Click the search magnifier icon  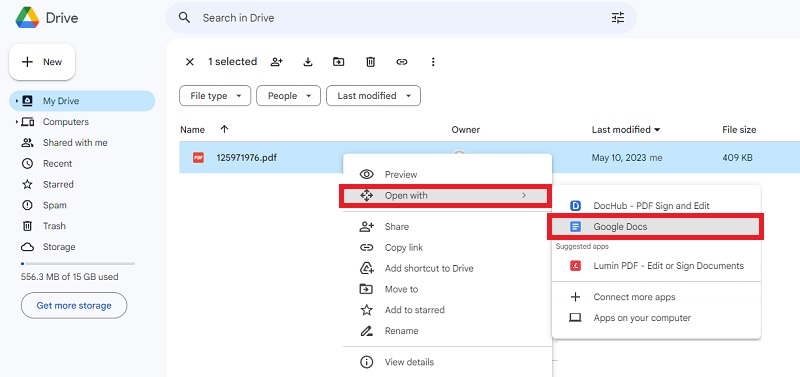tap(184, 18)
